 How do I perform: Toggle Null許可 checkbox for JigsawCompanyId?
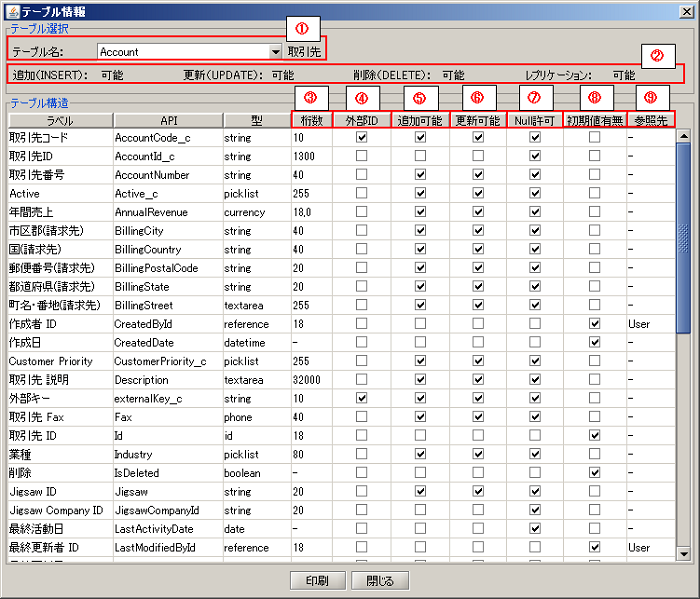point(535,510)
